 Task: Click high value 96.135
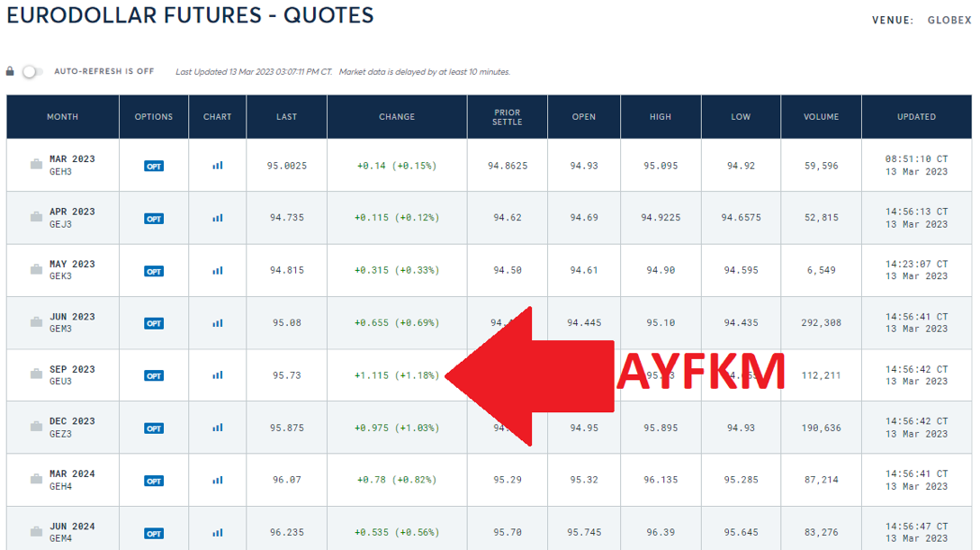tap(661, 480)
